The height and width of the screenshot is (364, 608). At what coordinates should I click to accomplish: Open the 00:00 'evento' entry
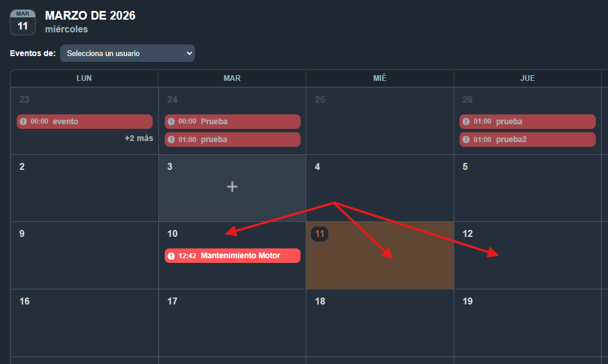click(84, 121)
